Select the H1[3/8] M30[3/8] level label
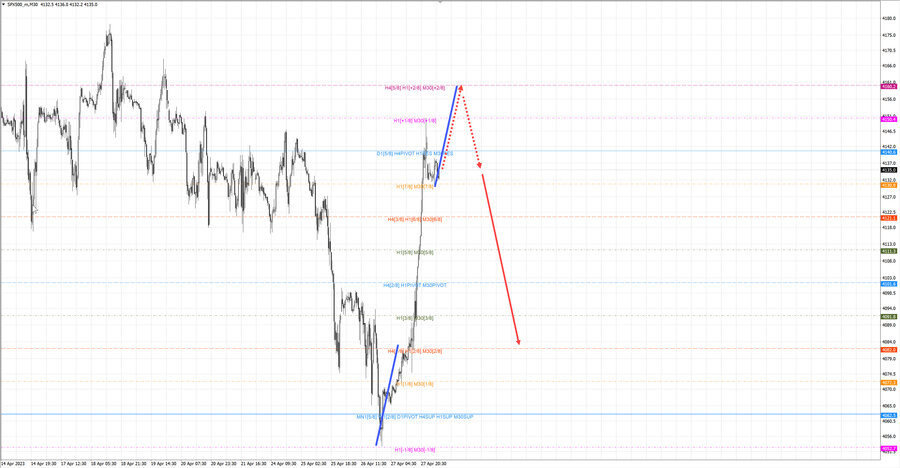 click(414, 318)
